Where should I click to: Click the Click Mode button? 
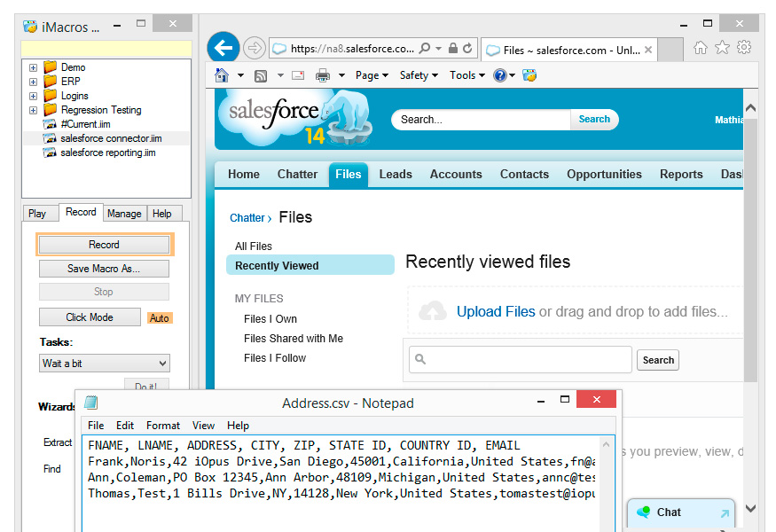pyautogui.click(x=90, y=317)
